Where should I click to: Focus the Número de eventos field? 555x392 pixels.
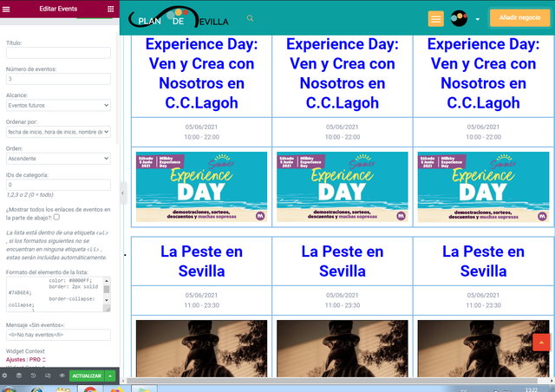58,79
